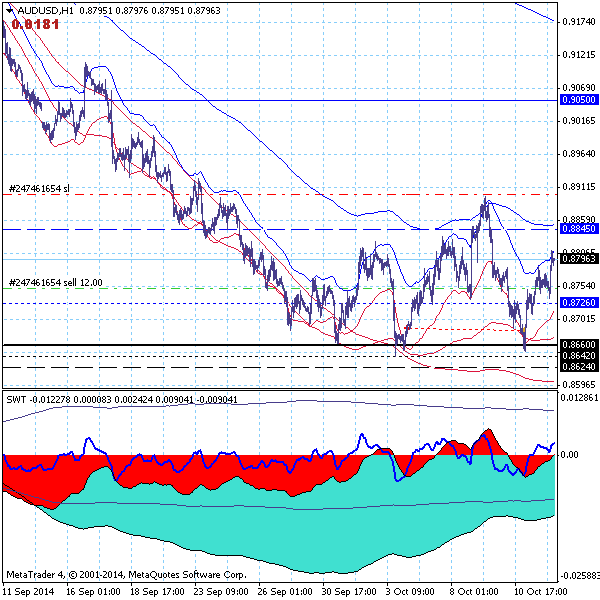
Task: Click the triangle arrow beside AUDUSD,H1
Action: 8,10
